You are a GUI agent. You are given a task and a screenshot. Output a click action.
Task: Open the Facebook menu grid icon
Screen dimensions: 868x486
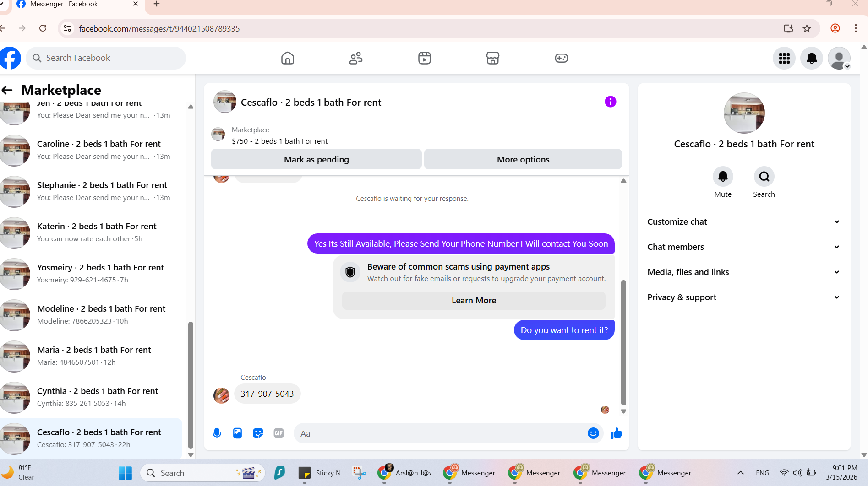click(784, 58)
